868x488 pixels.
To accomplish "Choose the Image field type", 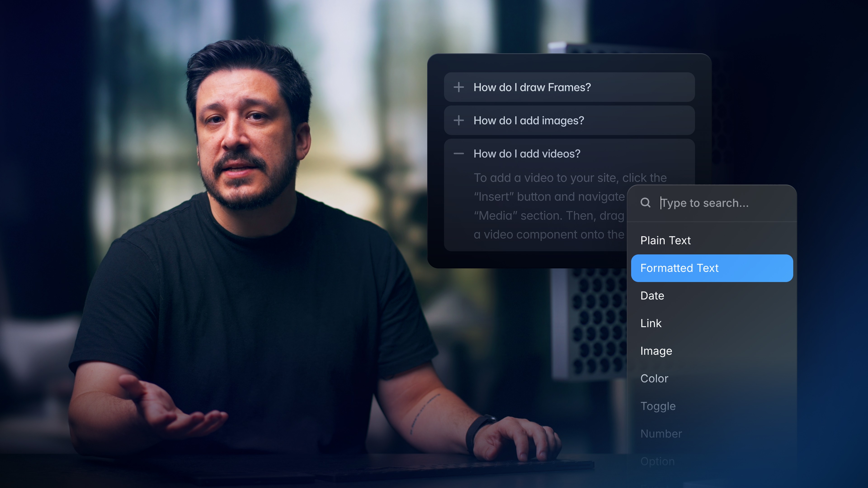I will [x=656, y=351].
